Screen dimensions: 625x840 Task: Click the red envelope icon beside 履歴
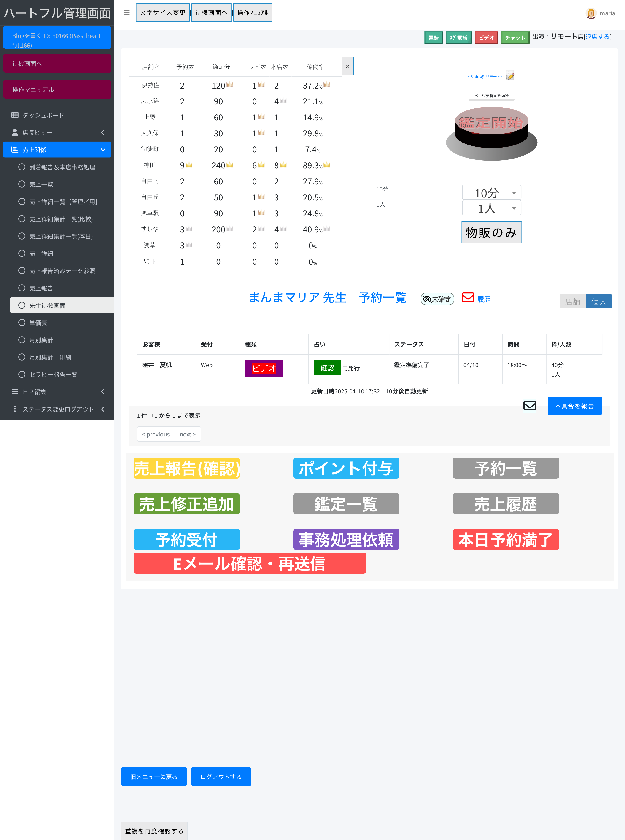click(x=468, y=298)
